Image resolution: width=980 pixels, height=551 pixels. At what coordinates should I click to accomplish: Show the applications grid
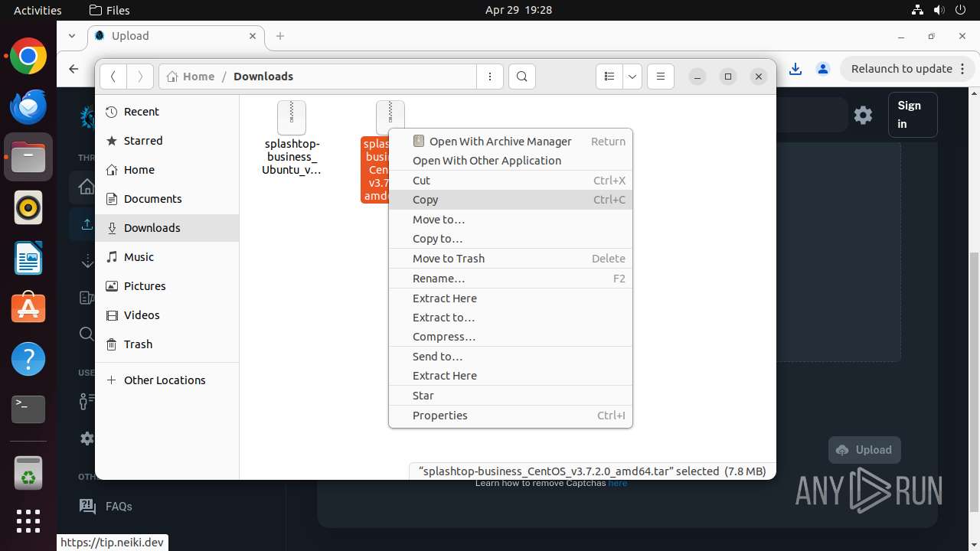point(28,521)
